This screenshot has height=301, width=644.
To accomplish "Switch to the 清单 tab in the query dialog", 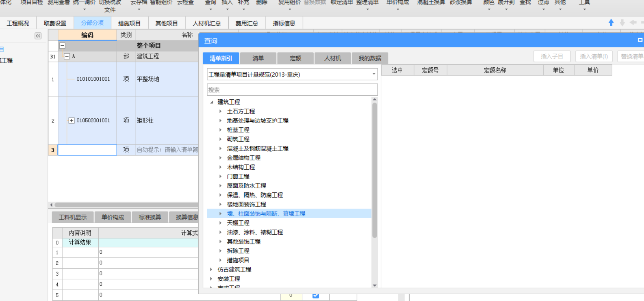I will [258, 58].
